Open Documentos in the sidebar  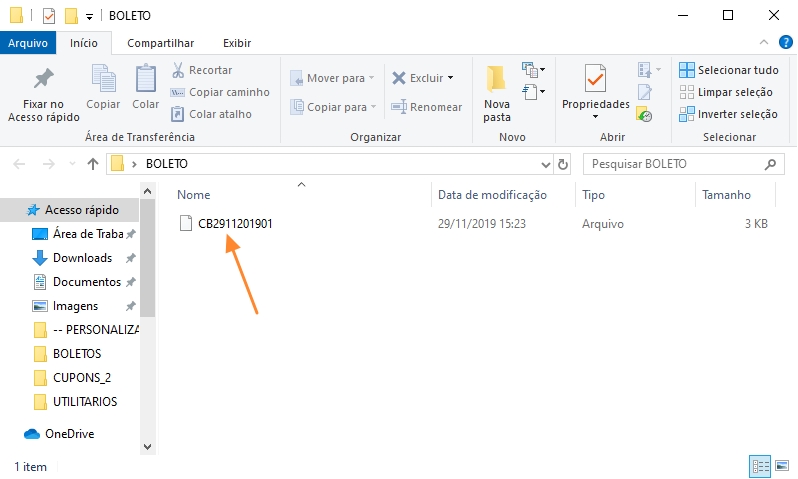tap(87, 281)
